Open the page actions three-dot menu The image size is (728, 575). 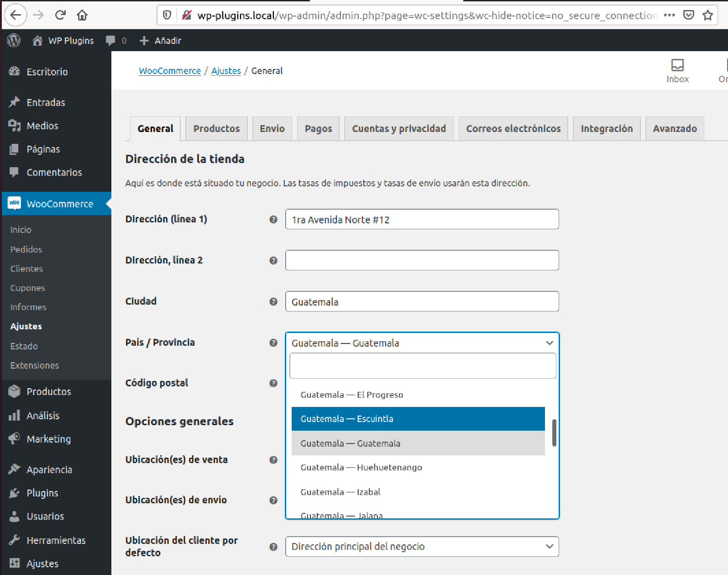click(669, 15)
